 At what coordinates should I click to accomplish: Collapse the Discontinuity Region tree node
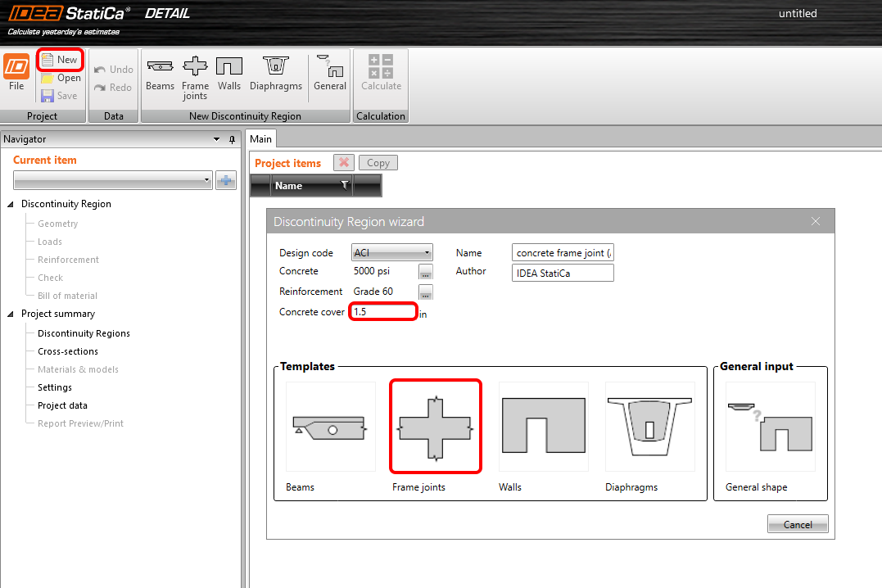click(11, 204)
